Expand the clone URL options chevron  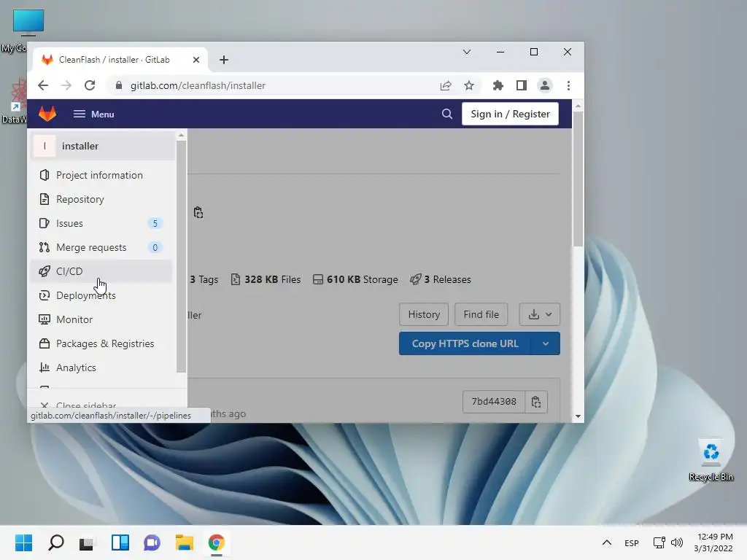click(546, 344)
